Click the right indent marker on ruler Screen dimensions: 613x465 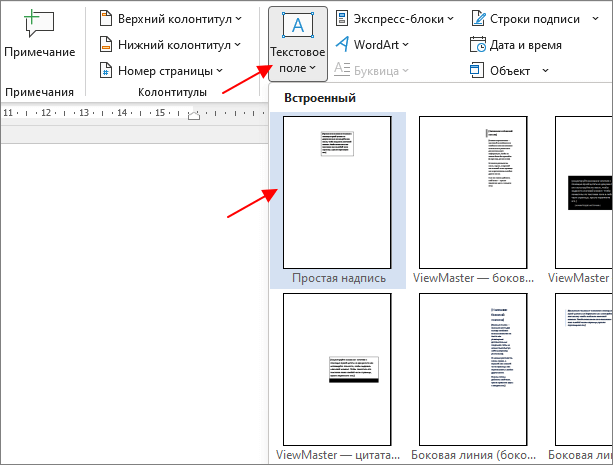tap(194, 115)
